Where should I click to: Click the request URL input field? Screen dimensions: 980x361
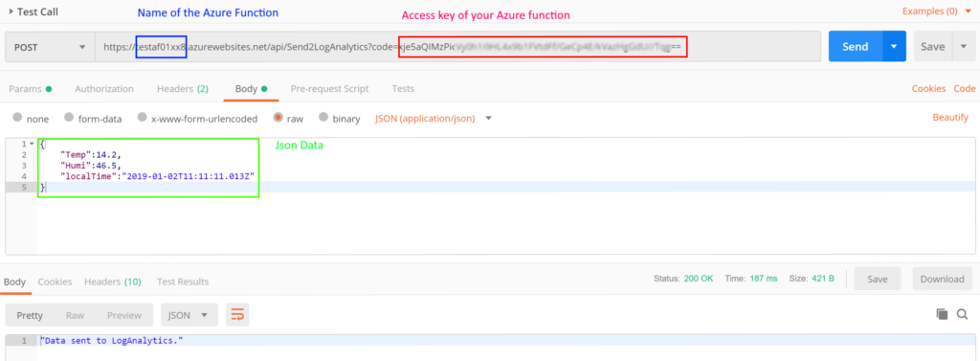click(457, 47)
